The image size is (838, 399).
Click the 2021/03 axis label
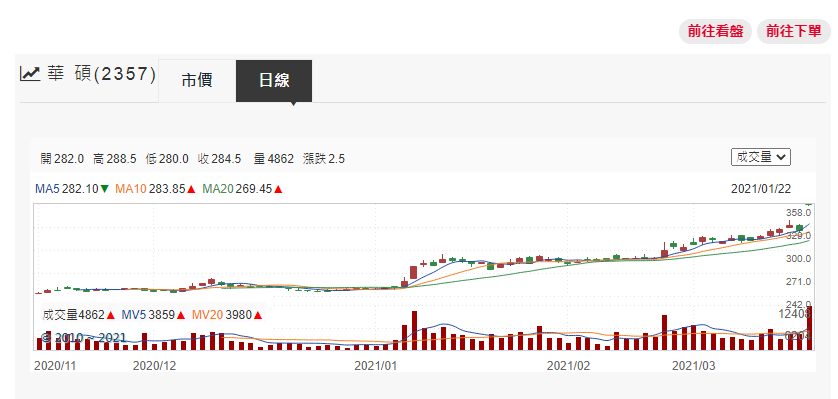point(693,366)
